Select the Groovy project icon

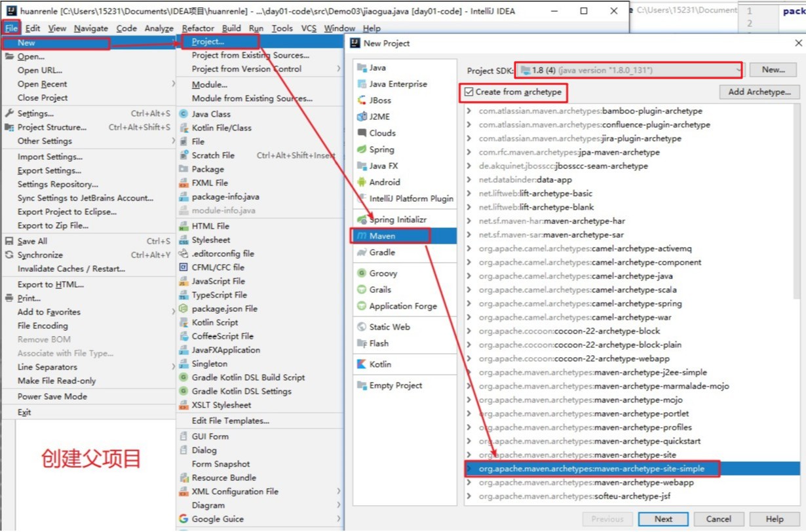pos(362,273)
